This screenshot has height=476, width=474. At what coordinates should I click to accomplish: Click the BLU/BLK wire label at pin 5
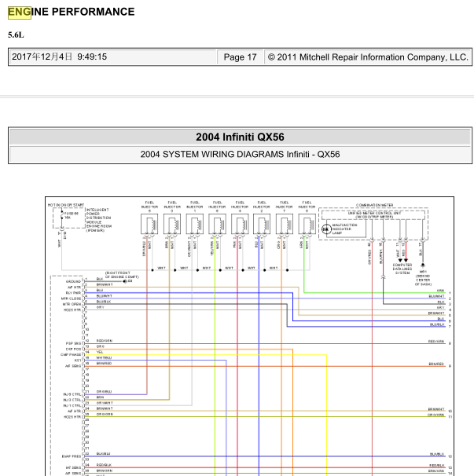pos(104,302)
